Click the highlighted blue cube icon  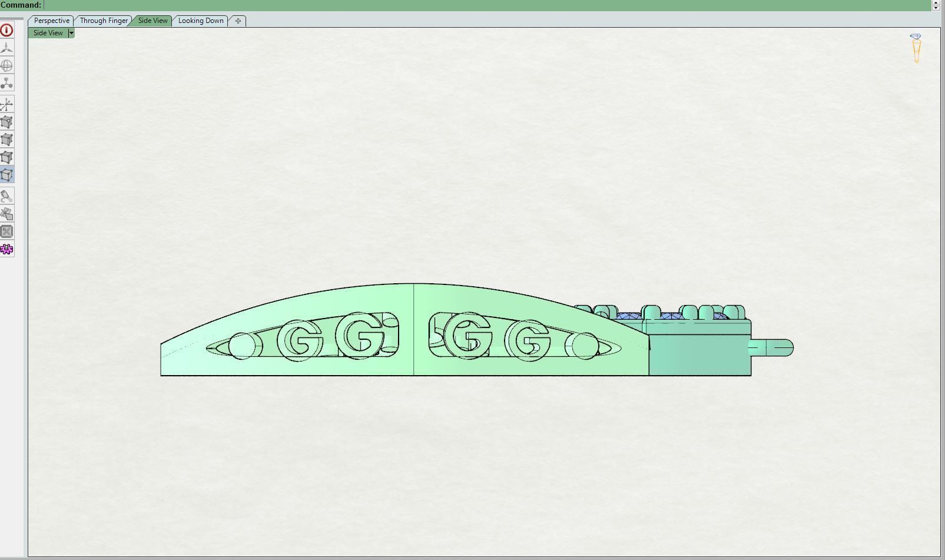click(6, 175)
